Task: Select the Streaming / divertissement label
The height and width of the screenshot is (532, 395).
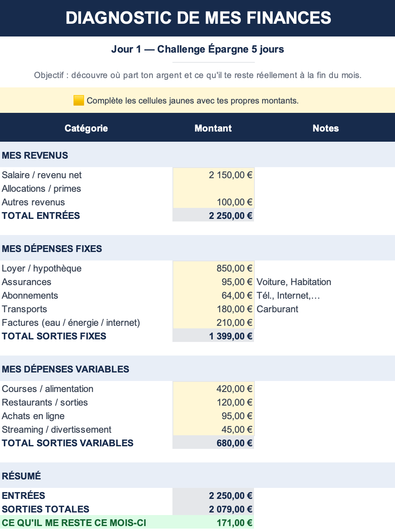Action: click(x=56, y=429)
